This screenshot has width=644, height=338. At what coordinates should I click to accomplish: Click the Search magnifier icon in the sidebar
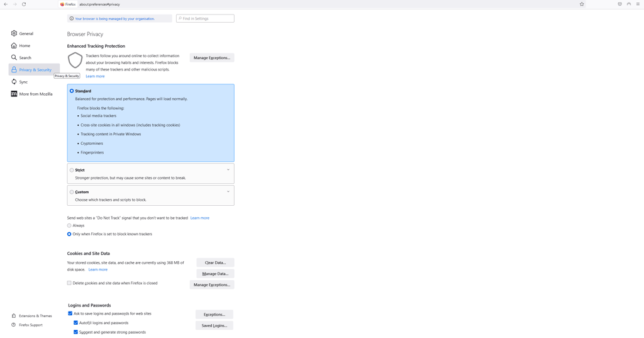(x=14, y=57)
